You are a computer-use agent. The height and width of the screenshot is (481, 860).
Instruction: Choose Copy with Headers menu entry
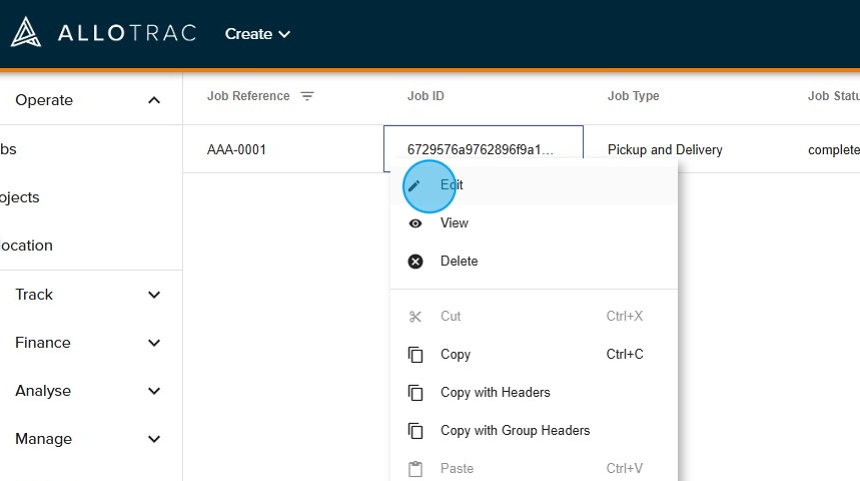[495, 393]
